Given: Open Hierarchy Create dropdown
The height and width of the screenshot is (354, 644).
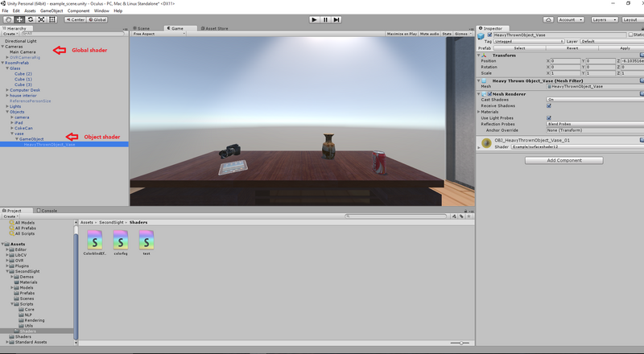Looking at the screenshot, I should click(10, 34).
